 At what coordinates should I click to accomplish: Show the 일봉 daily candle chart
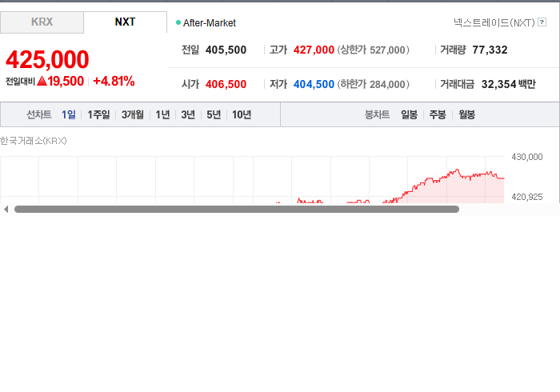coord(409,114)
